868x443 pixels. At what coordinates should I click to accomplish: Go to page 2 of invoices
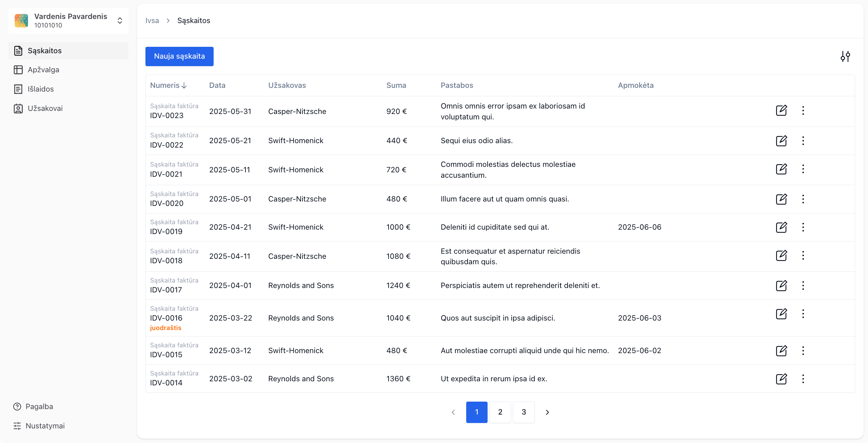[x=500, y=412]
